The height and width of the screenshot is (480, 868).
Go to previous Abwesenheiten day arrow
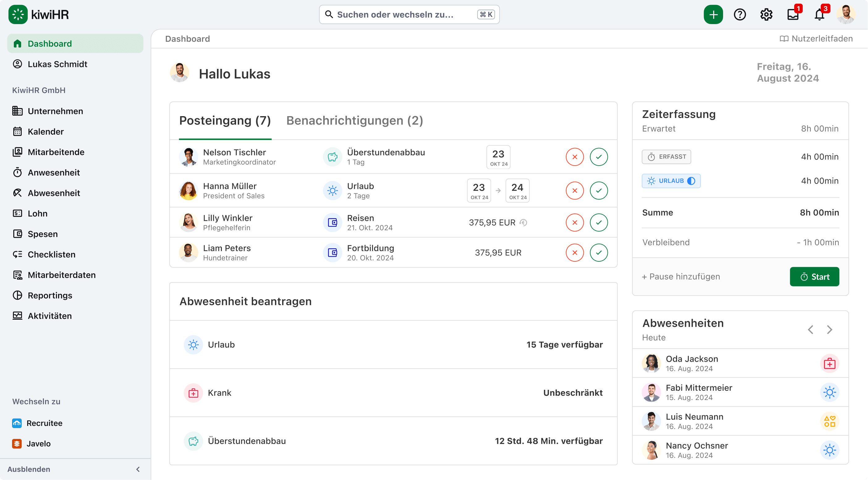(x=811, y=330)
